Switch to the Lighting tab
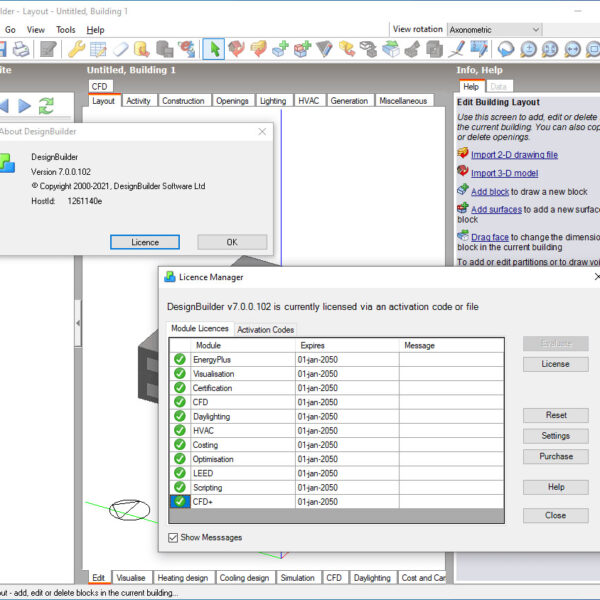The width and height of the screenshot is (600, 600). click(273, 101)
